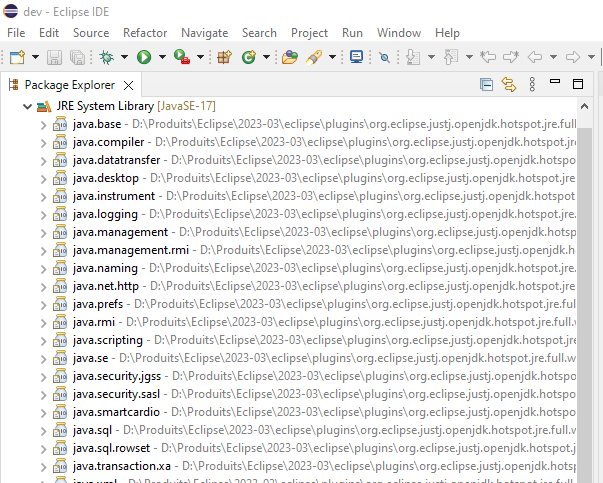Collapse the JRE System Library node

click(x=27, y=106)
